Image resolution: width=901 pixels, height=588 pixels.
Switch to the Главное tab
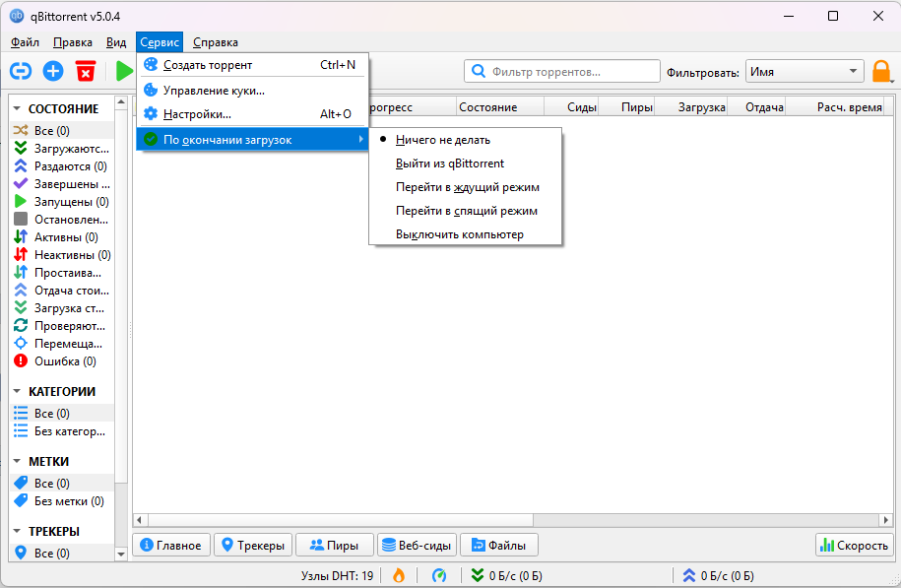pos(171,545)
